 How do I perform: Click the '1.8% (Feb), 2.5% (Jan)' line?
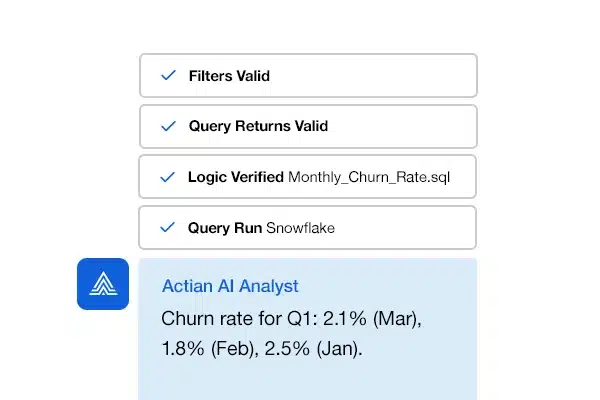pyautogui.click(x=260, y=350)
